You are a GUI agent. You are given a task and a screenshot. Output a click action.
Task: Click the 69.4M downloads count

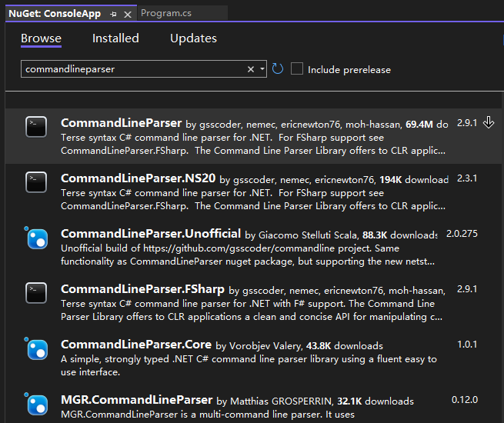click(419, 125)
